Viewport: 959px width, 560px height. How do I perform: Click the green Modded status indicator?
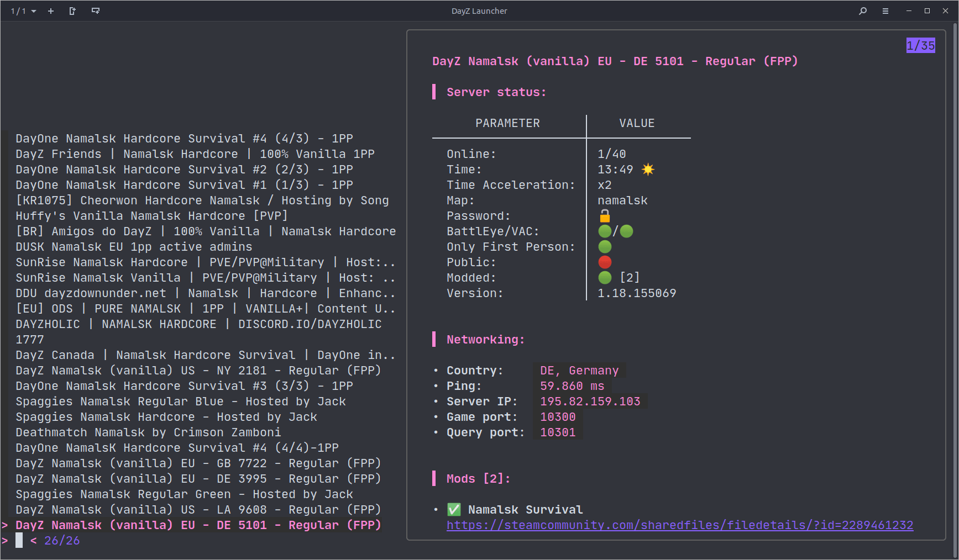pyautogui.click(x=605, y=278)
